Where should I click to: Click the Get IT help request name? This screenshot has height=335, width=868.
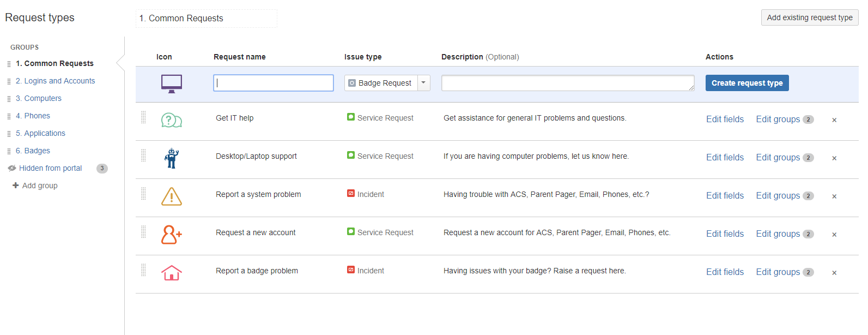[x=234, y=118]
